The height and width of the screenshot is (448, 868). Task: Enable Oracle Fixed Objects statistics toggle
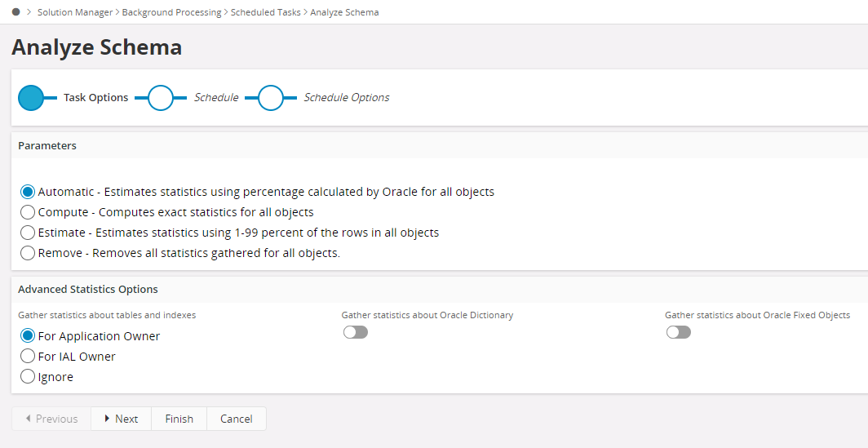coord(678,332)
